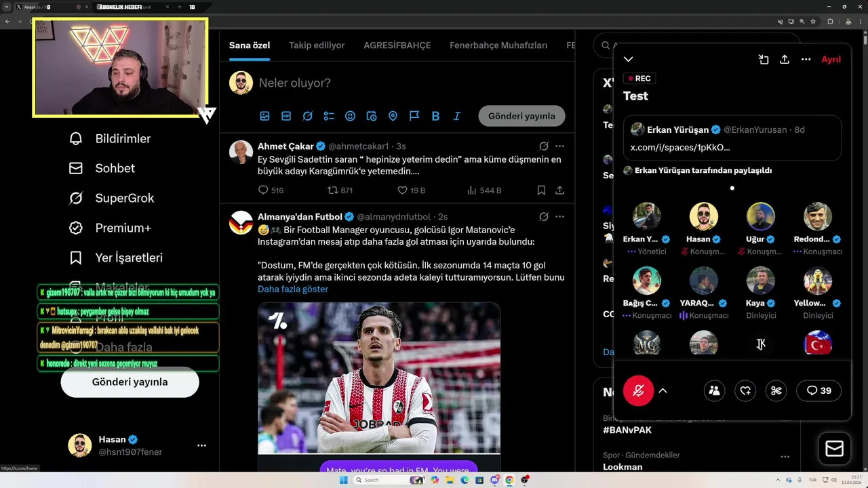Open SuperGrok from sidebar
868x488 pixels.
[x=111, y=198]
